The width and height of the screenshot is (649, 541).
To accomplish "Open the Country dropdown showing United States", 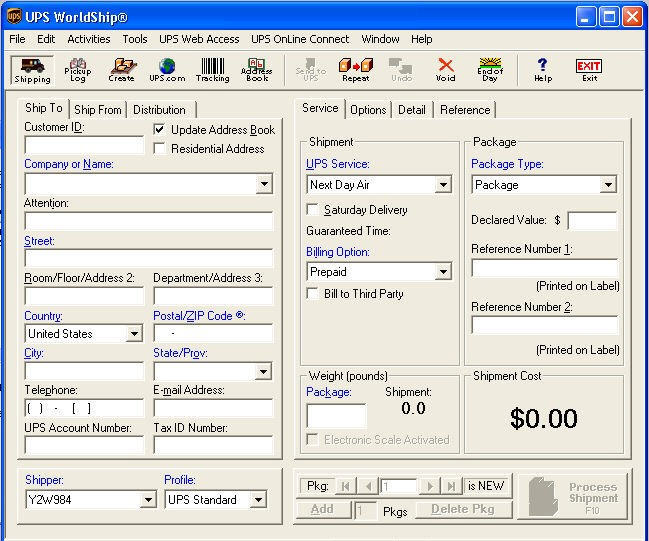I will tap(134, 334).
